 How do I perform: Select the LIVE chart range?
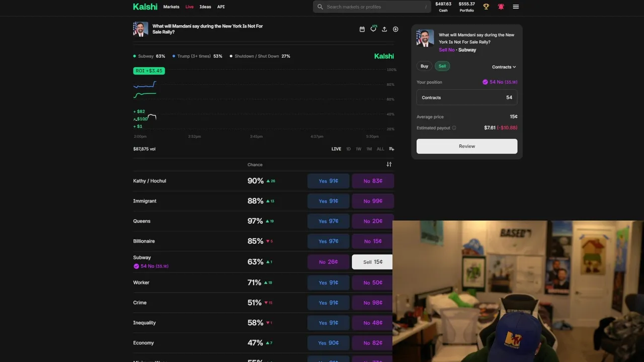336,149
